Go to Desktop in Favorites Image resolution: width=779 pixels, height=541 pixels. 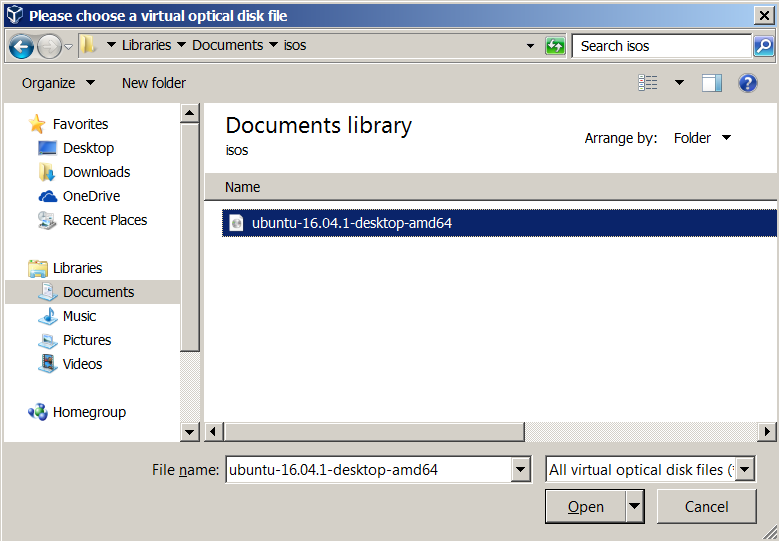tap(88, 148)
